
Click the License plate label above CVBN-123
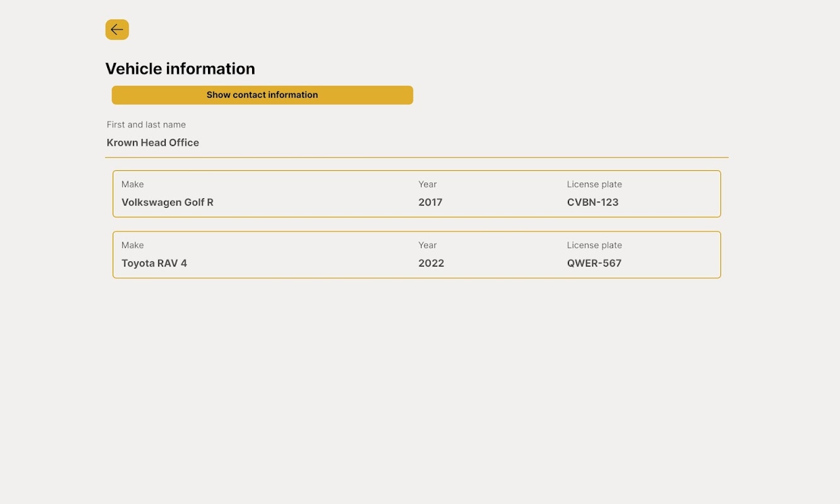coord(594,185)
